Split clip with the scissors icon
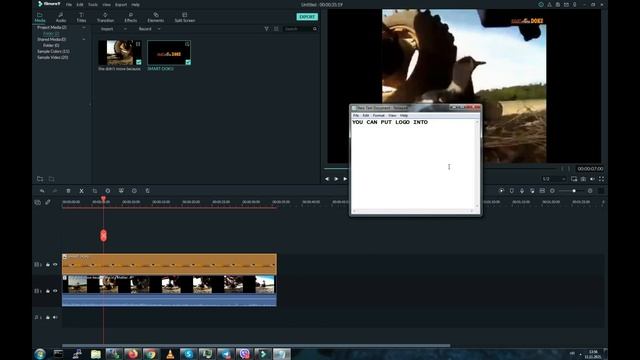 tap(82, 191)
